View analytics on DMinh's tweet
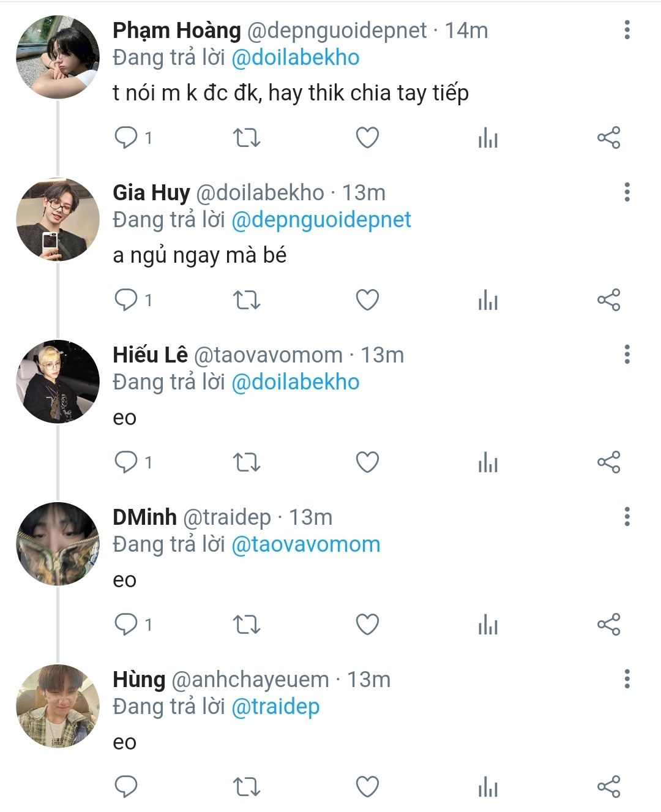661x812 pixels. coord(488,625)
